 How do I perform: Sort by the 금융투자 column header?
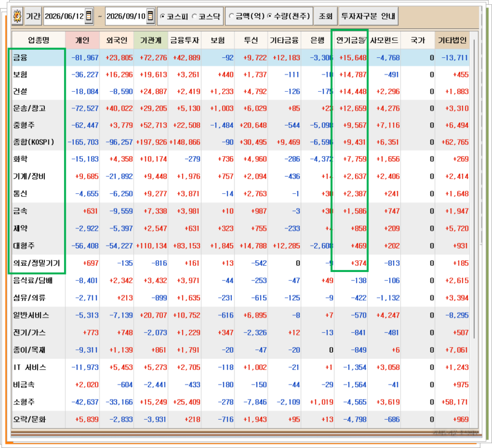tap(184, 40)
